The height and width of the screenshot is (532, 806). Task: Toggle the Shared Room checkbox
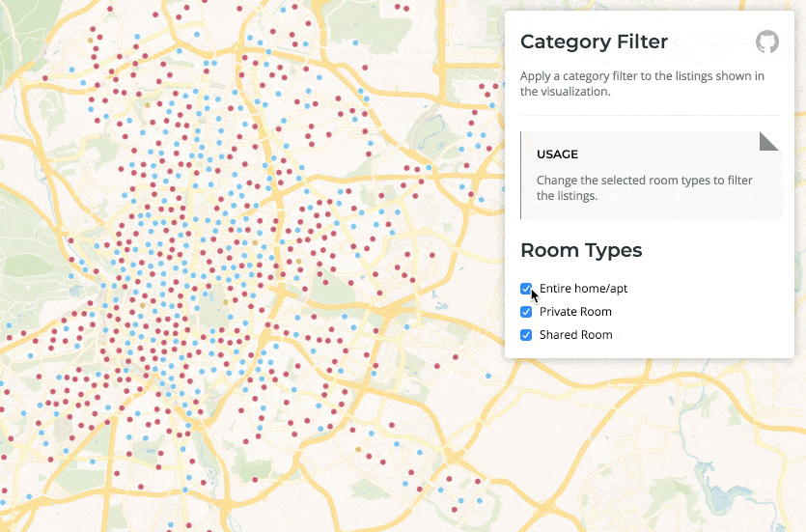pyautogui.click(x=526, y=335)
